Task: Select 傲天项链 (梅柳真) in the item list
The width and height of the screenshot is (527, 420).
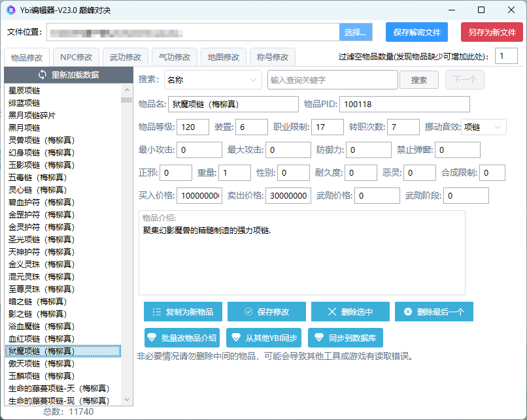Action: [x=59, y=363]
